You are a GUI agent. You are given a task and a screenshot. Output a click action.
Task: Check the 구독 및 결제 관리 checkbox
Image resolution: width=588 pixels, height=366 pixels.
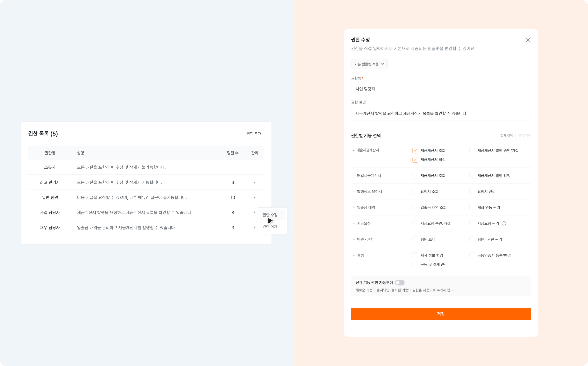(415, 264)
